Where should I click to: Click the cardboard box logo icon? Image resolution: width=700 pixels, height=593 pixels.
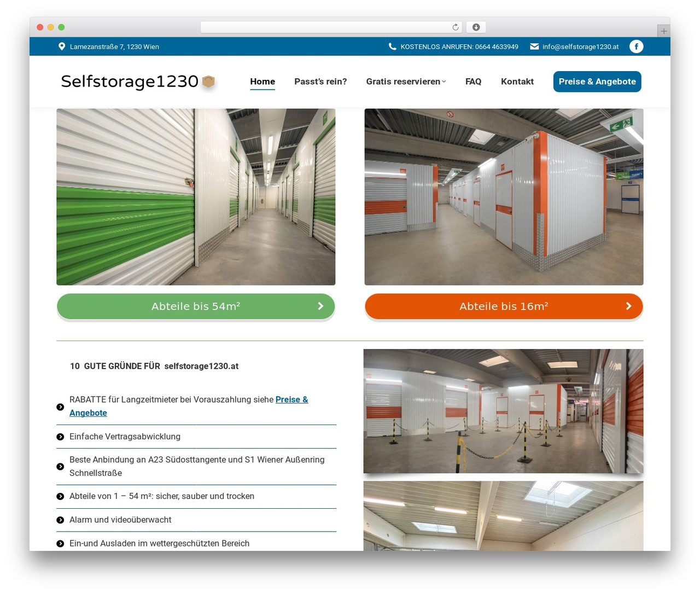click(x=208, y=82)
